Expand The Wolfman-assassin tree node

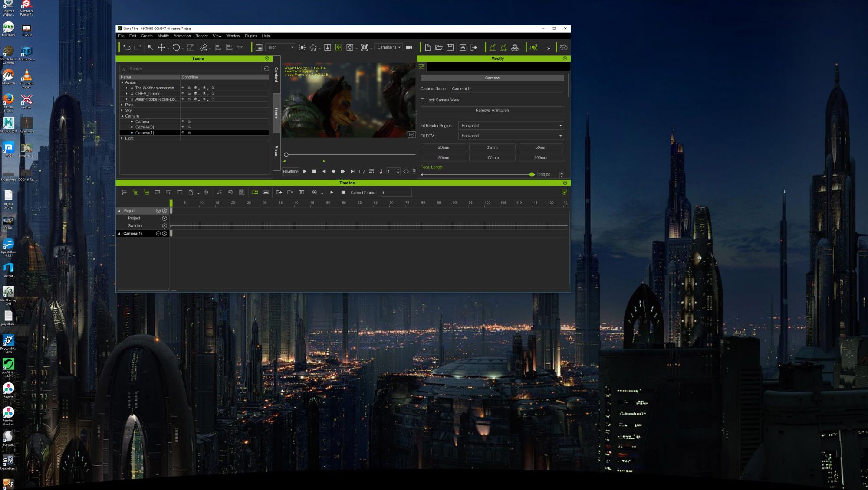tap(127, 88)
